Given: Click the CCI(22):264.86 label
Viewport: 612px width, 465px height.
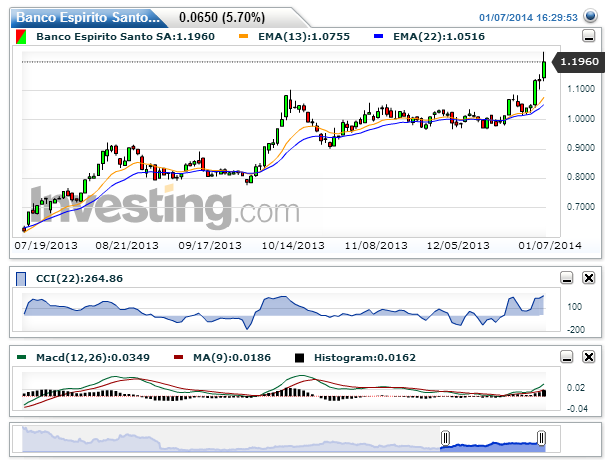Looking at the screenshot, I should (79, 279).
